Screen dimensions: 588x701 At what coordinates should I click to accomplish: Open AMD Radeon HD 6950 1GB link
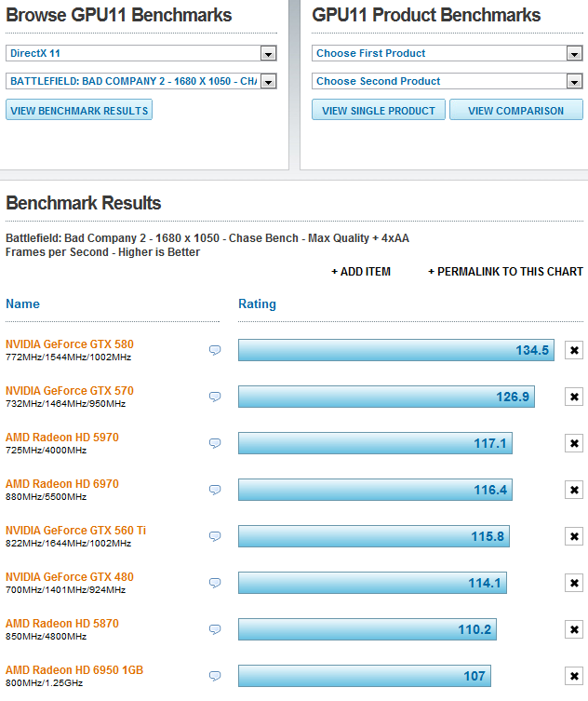(74, 669)
